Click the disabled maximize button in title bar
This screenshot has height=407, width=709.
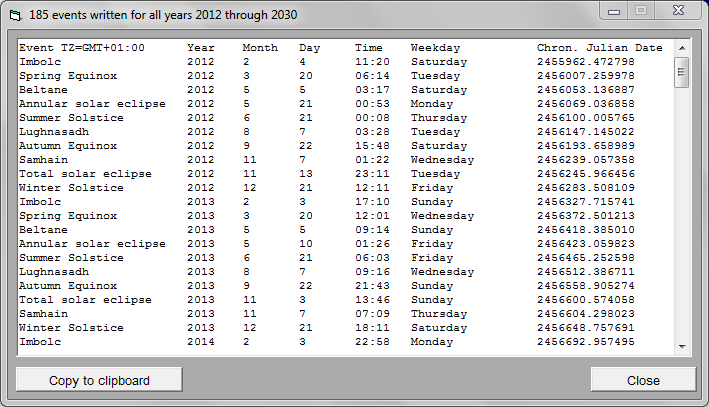click(641, 11)
